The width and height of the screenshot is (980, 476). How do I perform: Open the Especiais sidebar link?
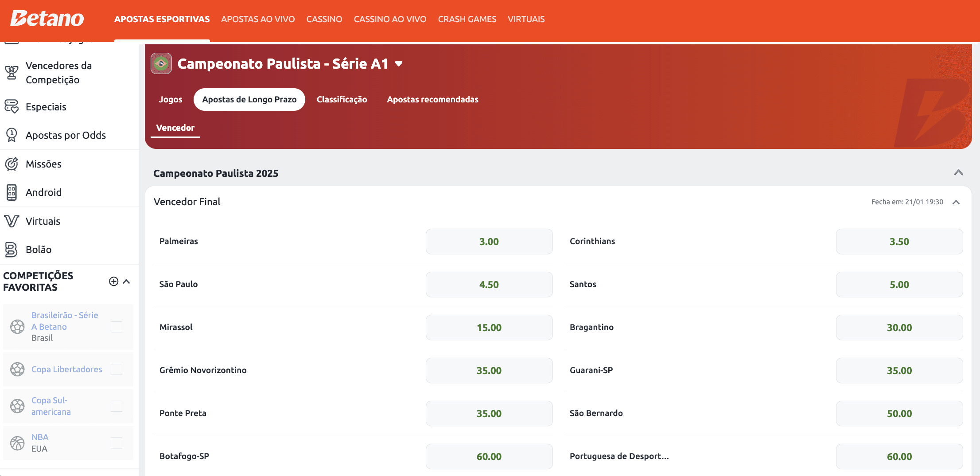pos(46,107)
